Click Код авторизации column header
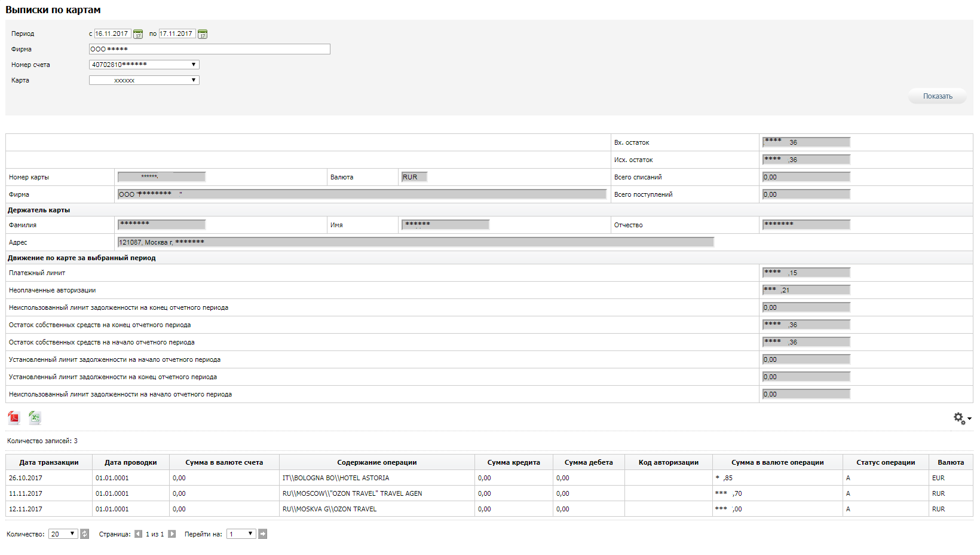 (x=669, y=462)
